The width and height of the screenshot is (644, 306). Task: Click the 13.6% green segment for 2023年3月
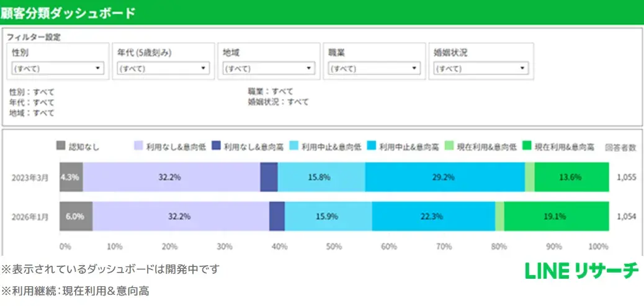coord(571,177)
